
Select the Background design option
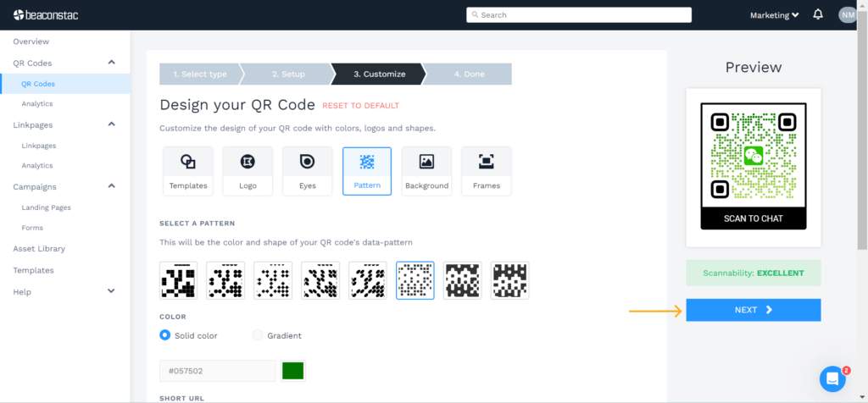(427, 171)
